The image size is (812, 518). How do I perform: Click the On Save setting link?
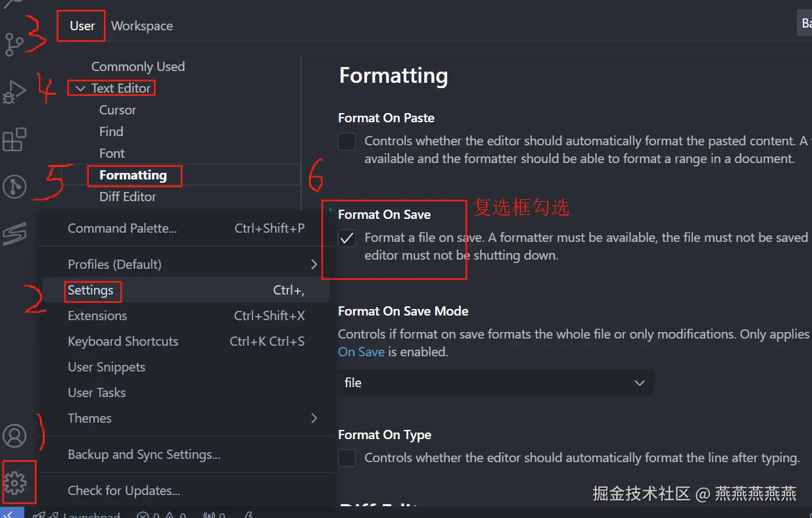point(361,352)
